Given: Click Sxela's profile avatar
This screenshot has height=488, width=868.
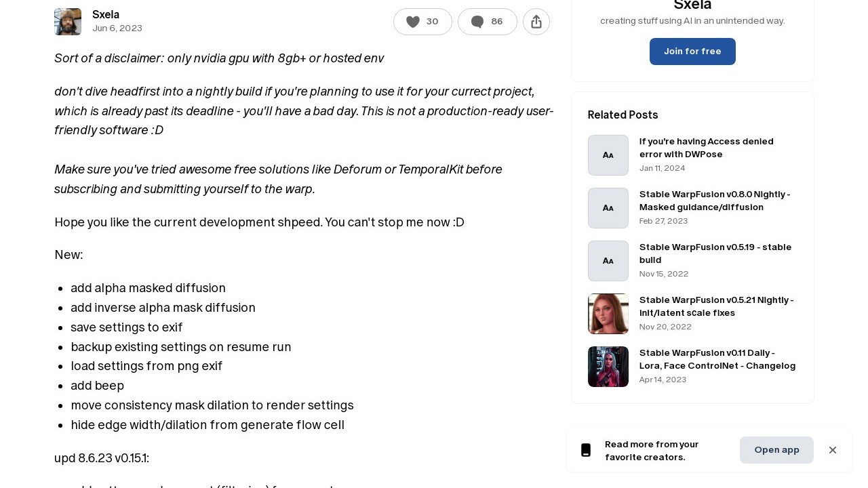Looking at the screenshot, I should 68,22.
